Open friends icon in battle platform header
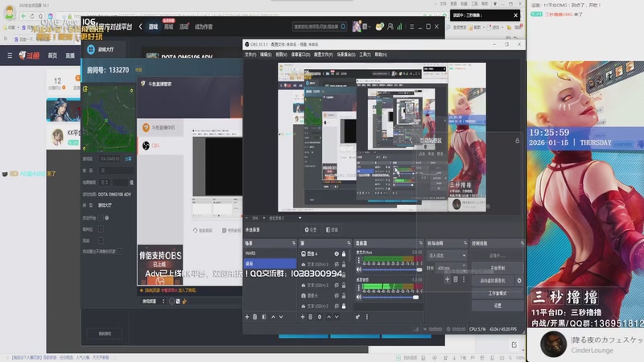644x362 pixels. pos(390,27)
